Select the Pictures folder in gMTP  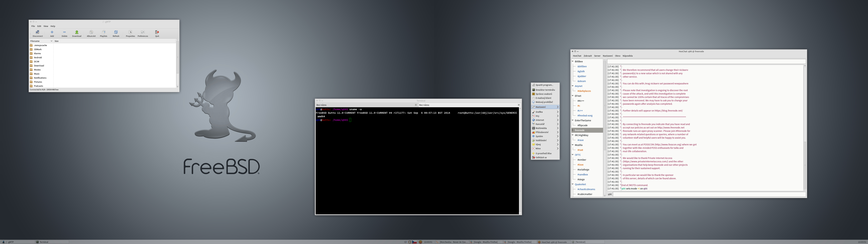38,82
